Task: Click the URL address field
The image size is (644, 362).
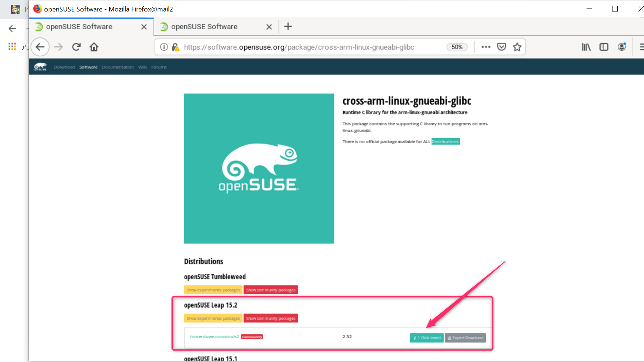Action: click(x=299, y=47)
